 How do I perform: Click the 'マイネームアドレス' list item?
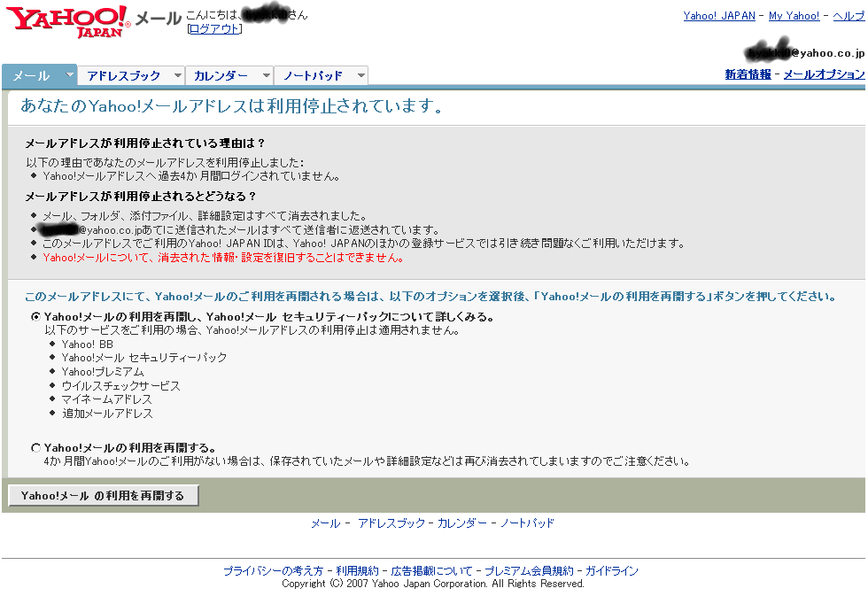tap(107, 399)
